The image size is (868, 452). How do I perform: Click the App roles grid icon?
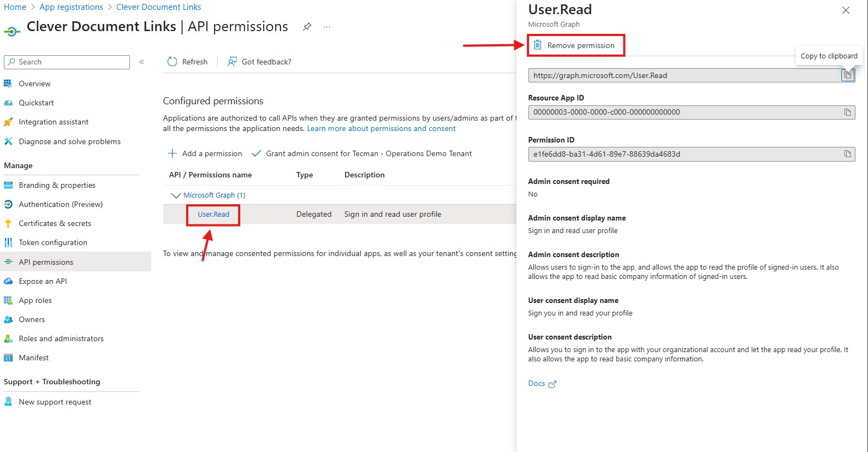coord(8,300)
